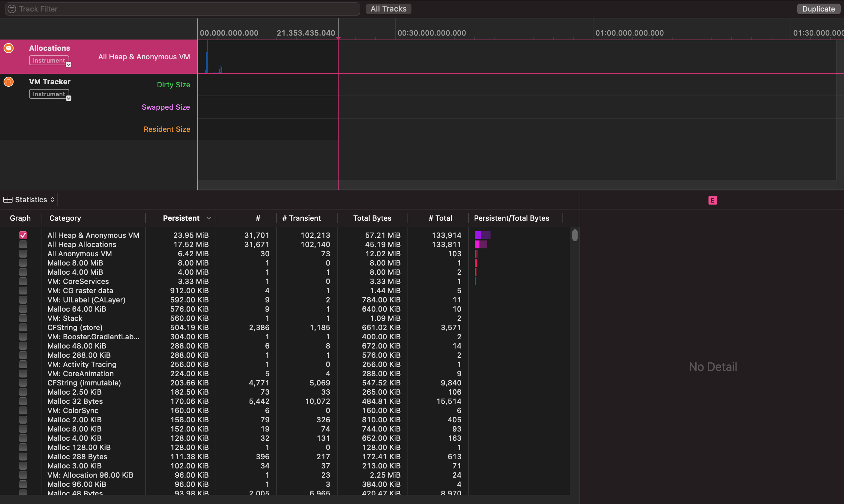Click the Allocations instrument cube icon
This screenshot has height=504, width=844.
[x=9, y=48]
